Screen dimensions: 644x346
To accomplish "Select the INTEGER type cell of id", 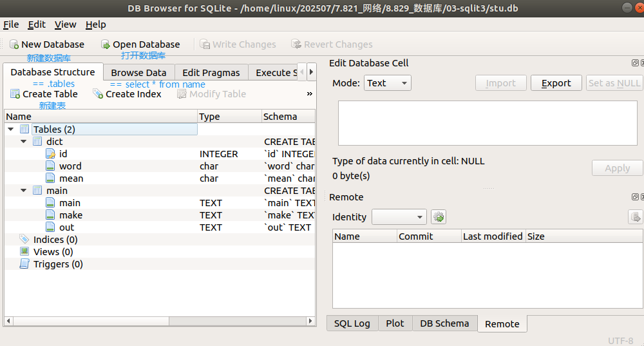I will pos(230,154).
